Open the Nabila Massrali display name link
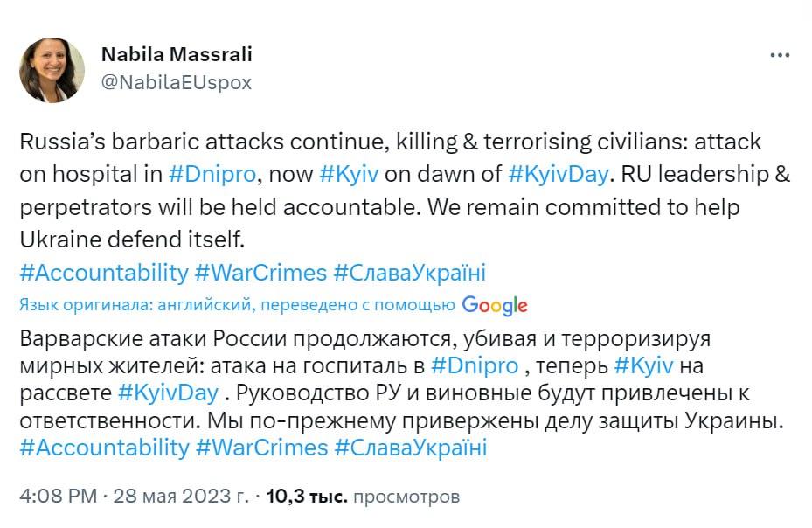Image resolution: width=812 pixels, height=528 pixels. (177, 55)
